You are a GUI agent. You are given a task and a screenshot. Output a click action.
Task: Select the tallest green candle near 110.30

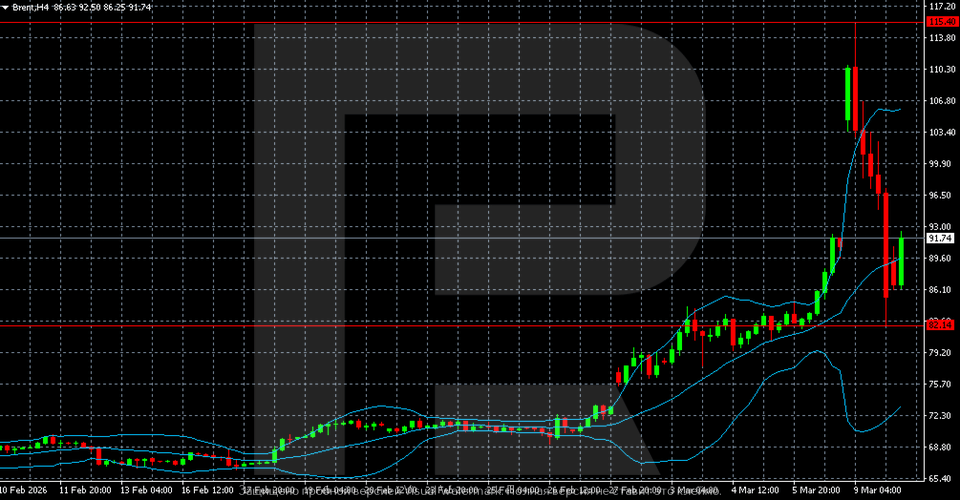point(848,93)
